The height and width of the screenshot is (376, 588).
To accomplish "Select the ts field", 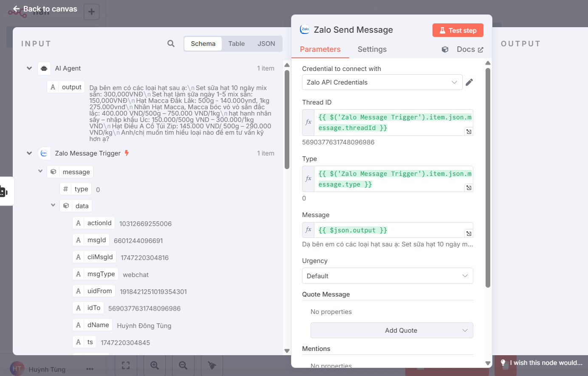I will (x=84, y=342).
